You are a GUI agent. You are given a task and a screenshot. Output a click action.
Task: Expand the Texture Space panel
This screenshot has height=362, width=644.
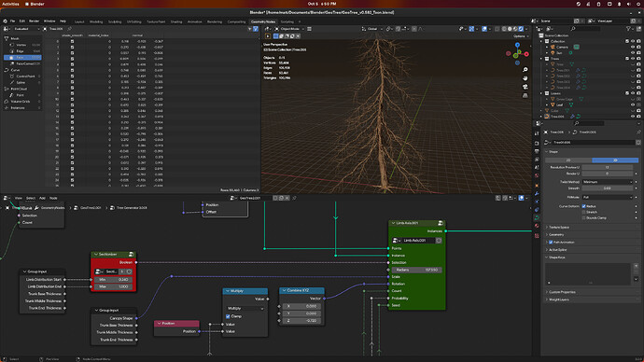coord(559,228)
